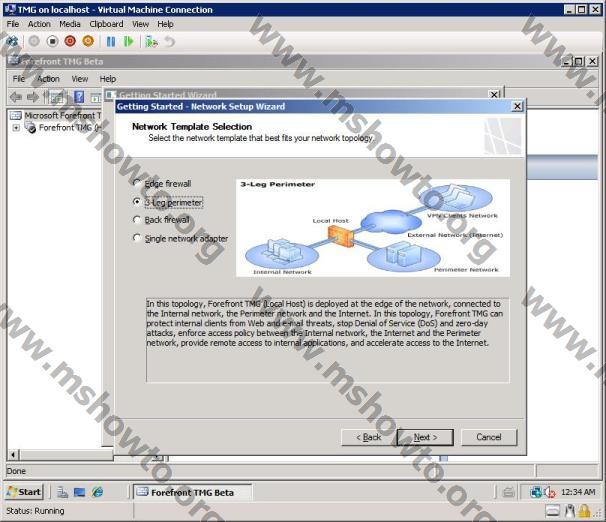Click left arrow of horizontal scrollbar
Screen dimensions: 606x522
(13, 455)
